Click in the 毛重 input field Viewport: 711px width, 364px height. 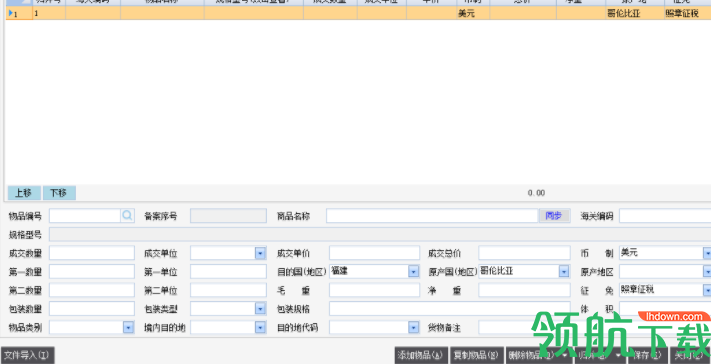375,290
